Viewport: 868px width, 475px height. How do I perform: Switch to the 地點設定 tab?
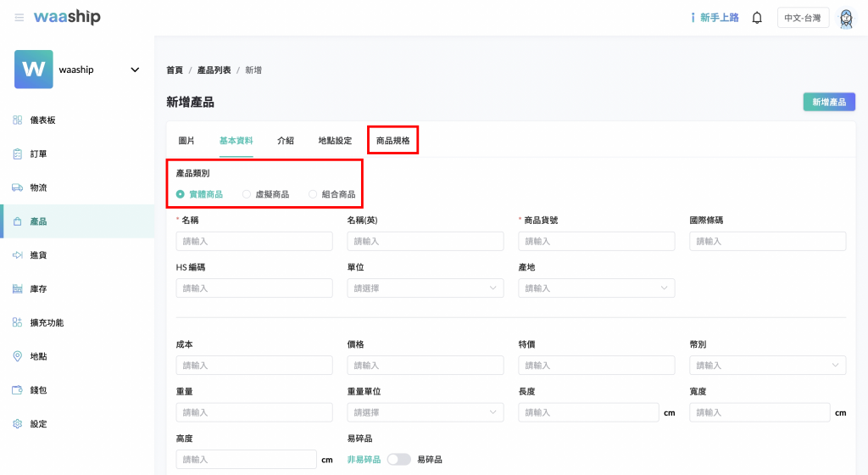coord(335,141)
